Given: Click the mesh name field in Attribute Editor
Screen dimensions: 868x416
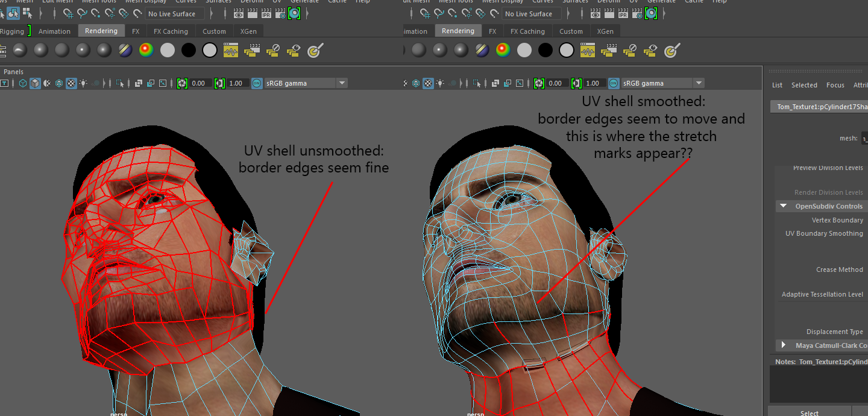Looking at the screenshot, I should point(865,138).
